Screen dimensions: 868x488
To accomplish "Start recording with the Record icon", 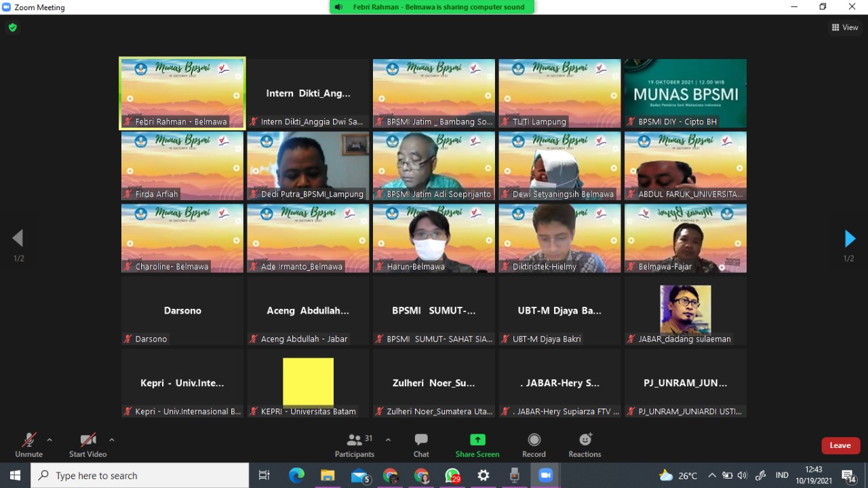I will point(534,440).
